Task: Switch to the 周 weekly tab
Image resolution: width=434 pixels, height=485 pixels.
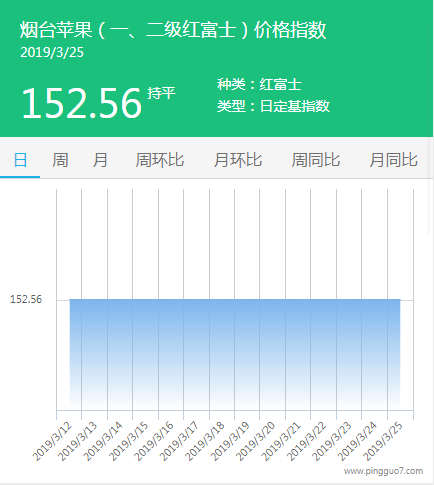Action: [x=60, y=160]
